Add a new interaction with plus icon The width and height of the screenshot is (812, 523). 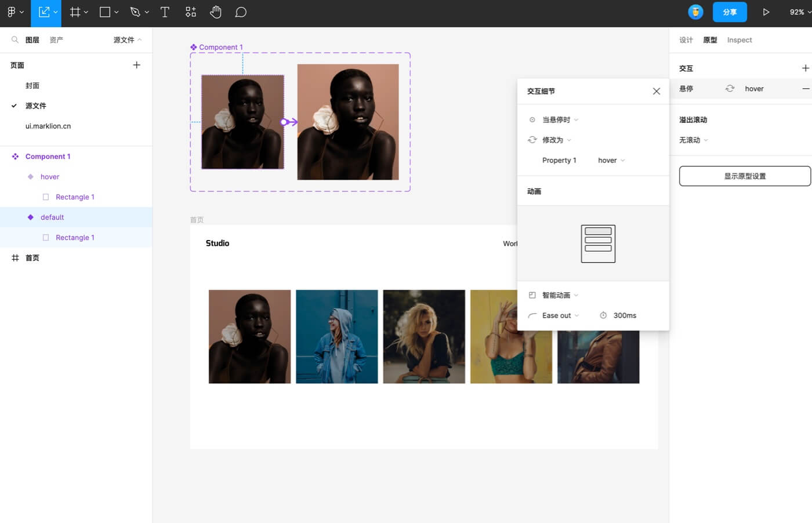(806, 68)
